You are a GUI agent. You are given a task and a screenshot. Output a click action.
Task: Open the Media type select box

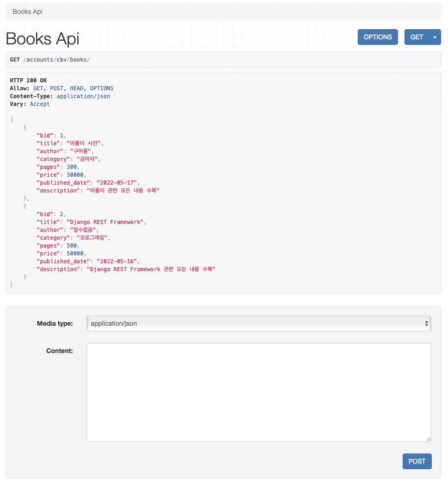(x=259, y=323)
